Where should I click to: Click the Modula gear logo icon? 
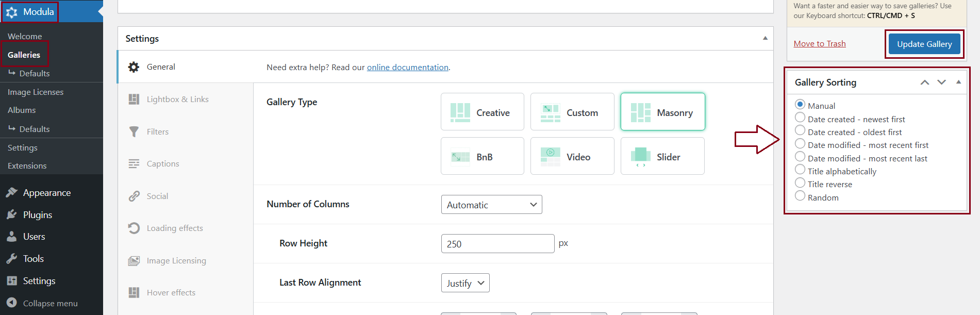click(x=12, y=12)
